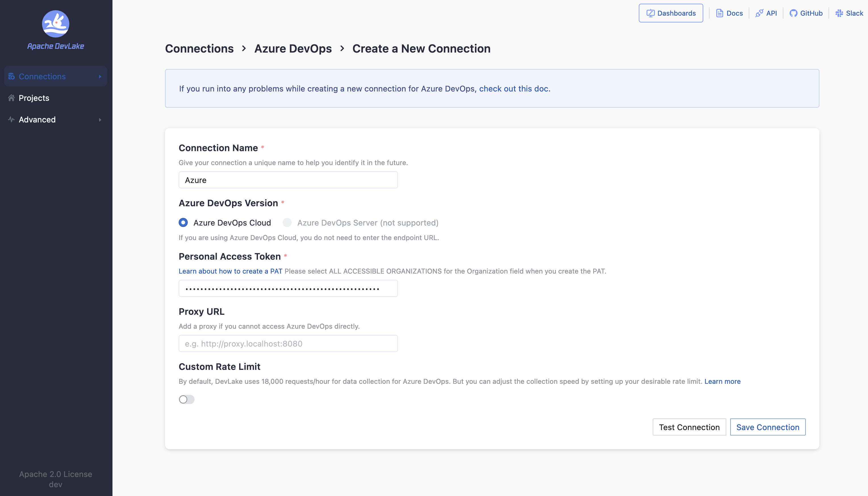The height and width of the screenshot is (496, 868).
Task: Select the Azure DevOps Server radio button
Action: tap(287, 222)
